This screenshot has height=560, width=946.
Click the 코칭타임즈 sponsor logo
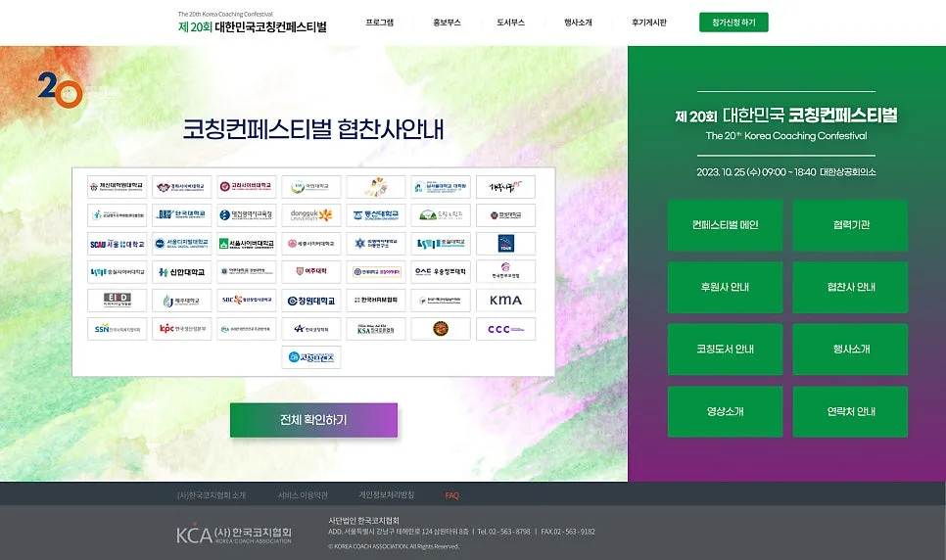pyautogui.click(x=311, y=357)
